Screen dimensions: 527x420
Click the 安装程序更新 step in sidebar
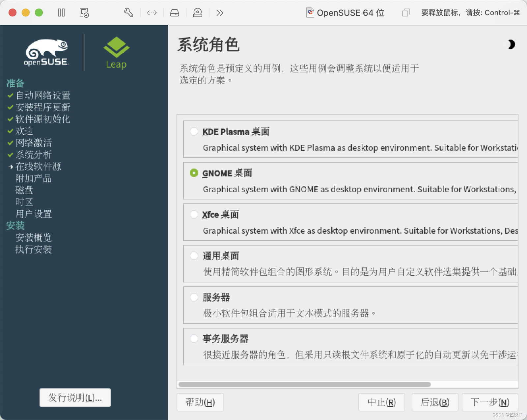click(x=43, y=107)
